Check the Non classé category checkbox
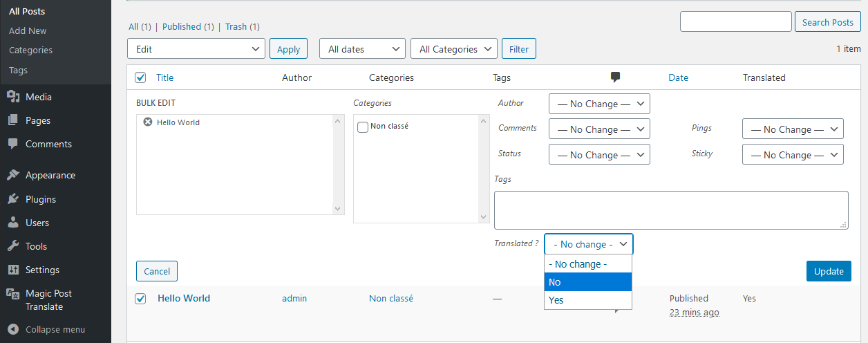Screen dimensions: 868x343 point(363,127)
